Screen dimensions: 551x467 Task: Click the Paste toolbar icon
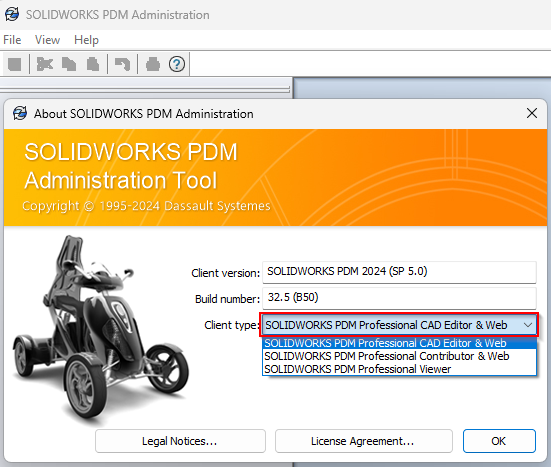click(x=93, y=64)
